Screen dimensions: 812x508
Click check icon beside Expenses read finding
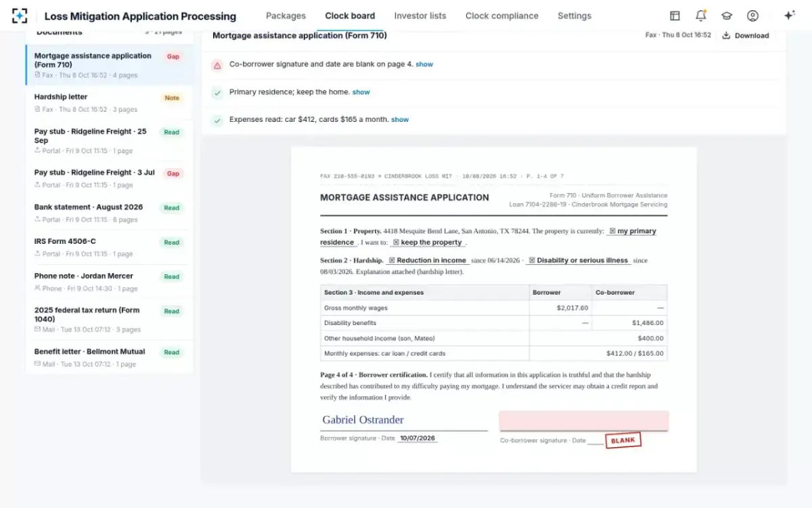(217, 121)
